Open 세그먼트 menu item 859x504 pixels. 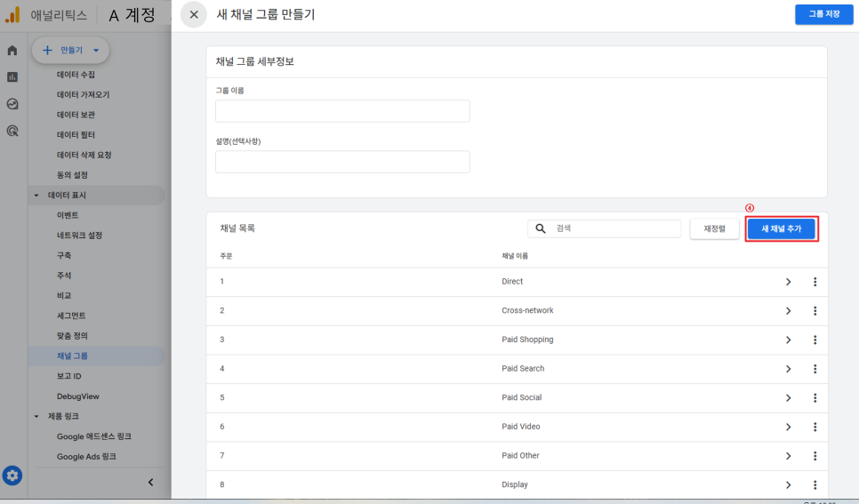tap(71, 316)
